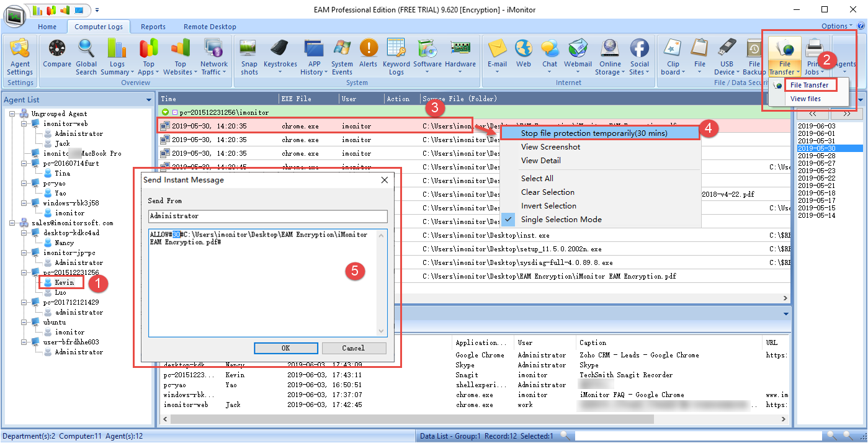
Task: Open Network Traffic logs
Action: tap(213, 56)
